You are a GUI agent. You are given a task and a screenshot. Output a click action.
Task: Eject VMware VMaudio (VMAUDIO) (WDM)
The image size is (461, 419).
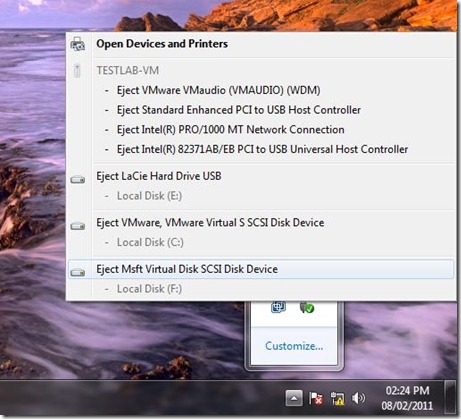tap(218, 90)
